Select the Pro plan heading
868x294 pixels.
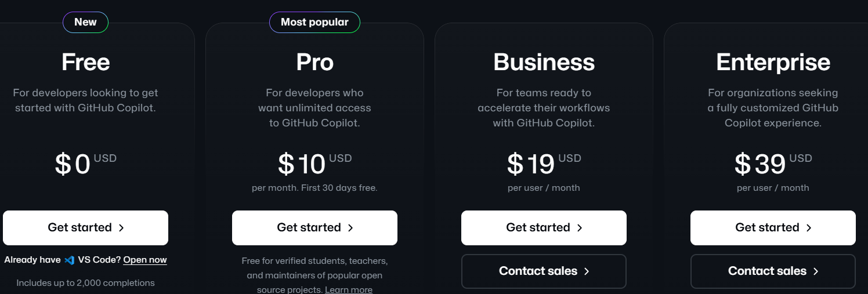[x=314, y=62]
